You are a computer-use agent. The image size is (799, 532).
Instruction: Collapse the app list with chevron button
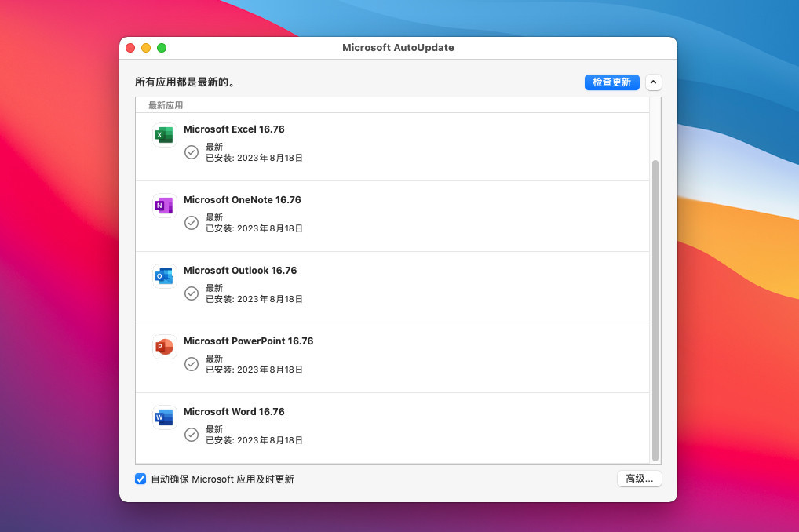point(653,82)
